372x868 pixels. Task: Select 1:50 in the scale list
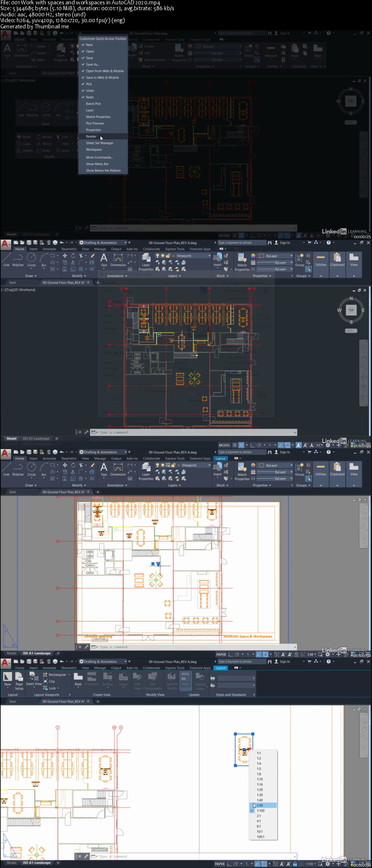pos(263,805)
